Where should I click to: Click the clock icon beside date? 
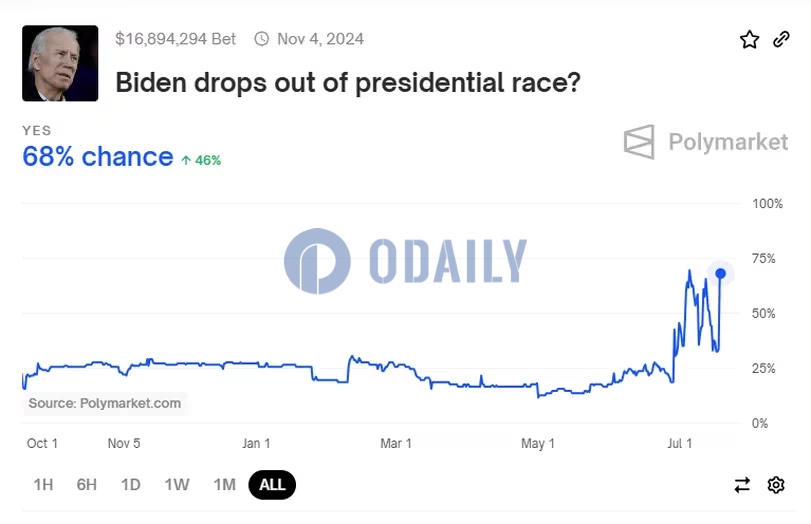[x=262, y=39]
